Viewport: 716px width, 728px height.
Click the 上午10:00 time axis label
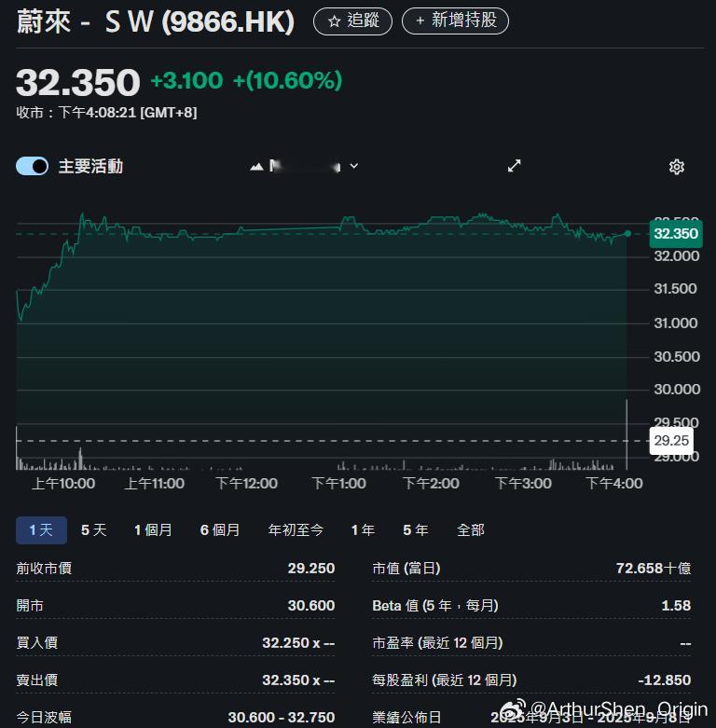[x=63, y=484]
